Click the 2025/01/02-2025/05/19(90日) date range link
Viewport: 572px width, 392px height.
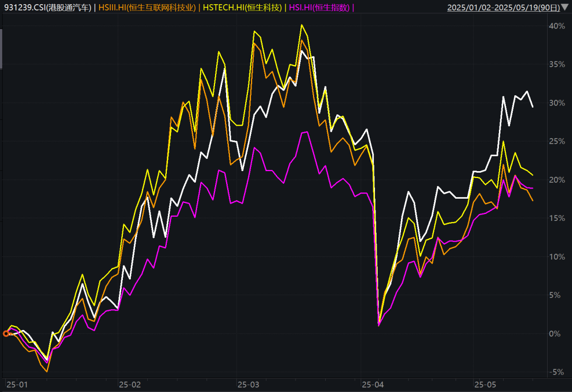click(504, 7)
